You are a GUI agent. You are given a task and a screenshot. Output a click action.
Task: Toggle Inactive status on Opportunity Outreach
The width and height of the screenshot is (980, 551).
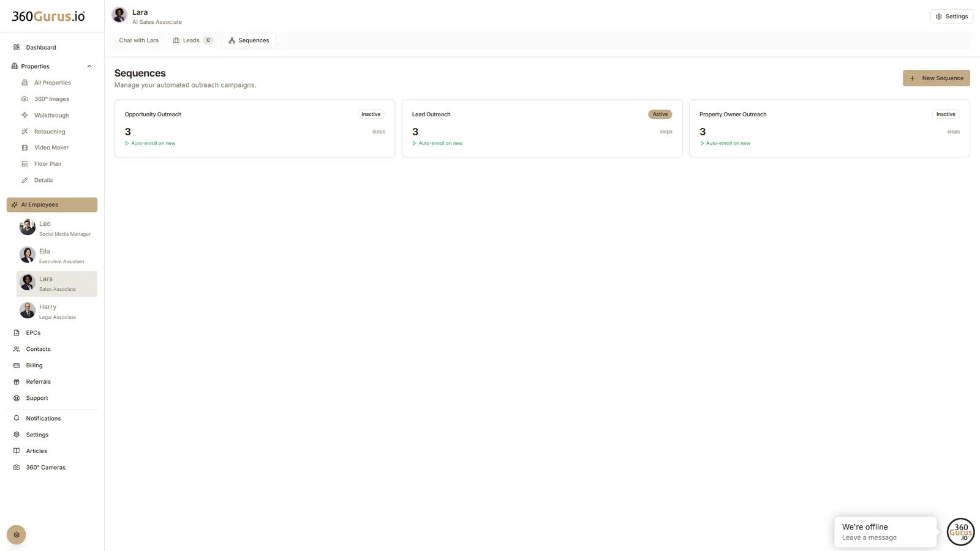tap(371, 114)
